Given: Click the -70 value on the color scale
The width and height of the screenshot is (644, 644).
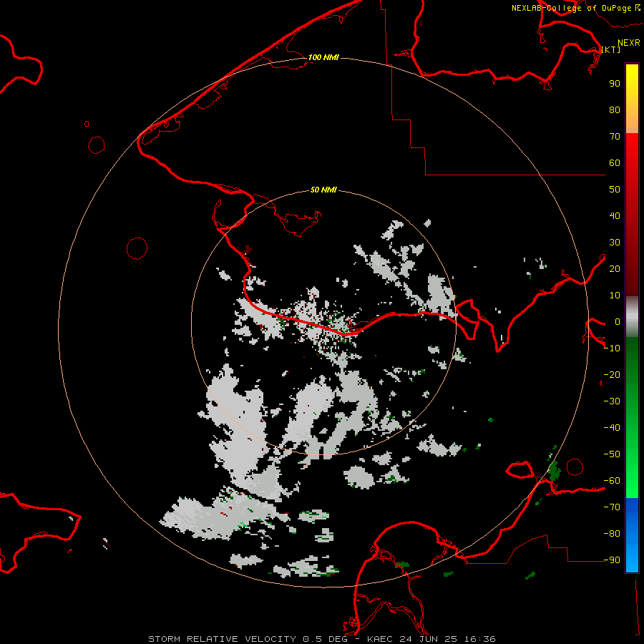Looking at the screenshot, I should tap(612, 507).
